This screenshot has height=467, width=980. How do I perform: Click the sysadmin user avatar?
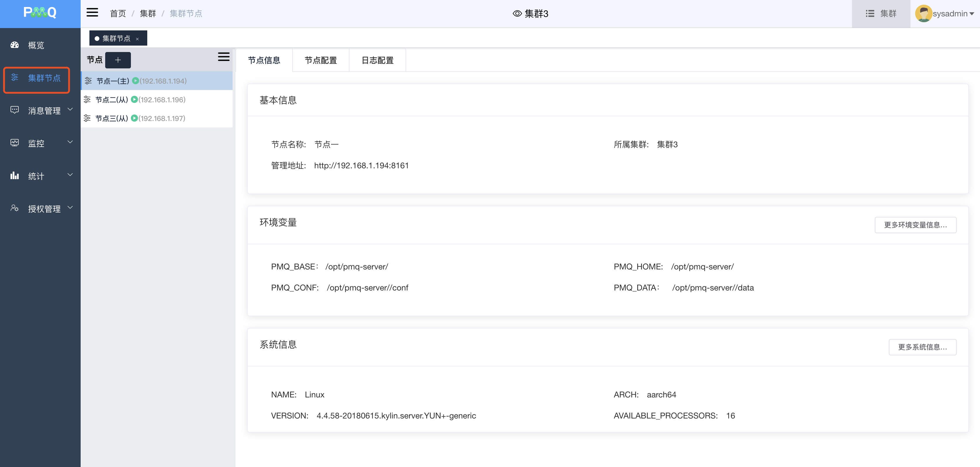(923, 14)
